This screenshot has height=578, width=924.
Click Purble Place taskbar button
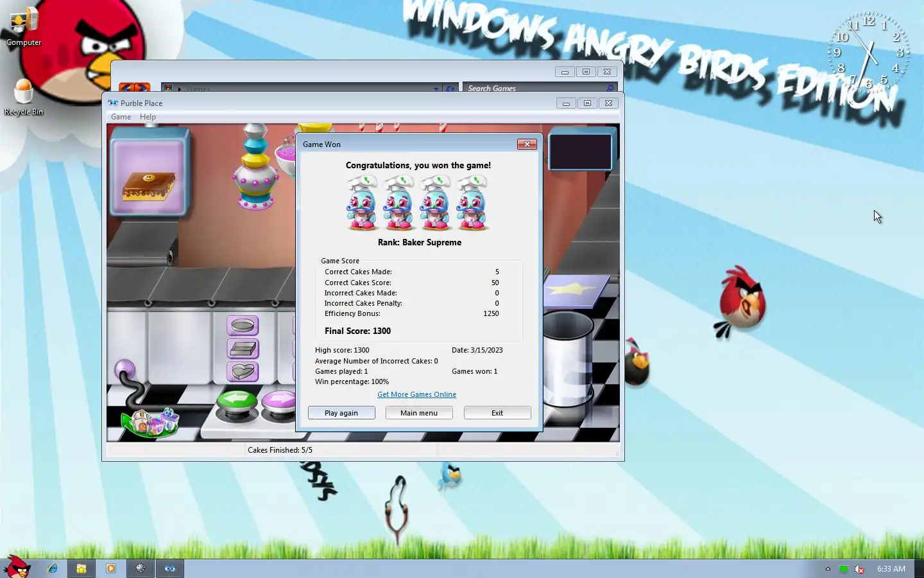(x=170, y=568)
